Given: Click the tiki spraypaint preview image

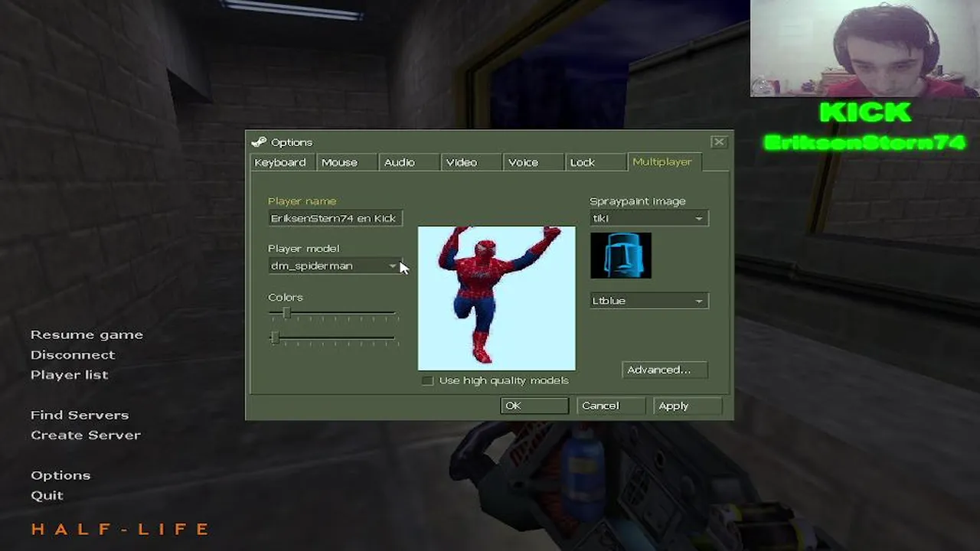Looking at the screenshot, I should tap(621, 256).
